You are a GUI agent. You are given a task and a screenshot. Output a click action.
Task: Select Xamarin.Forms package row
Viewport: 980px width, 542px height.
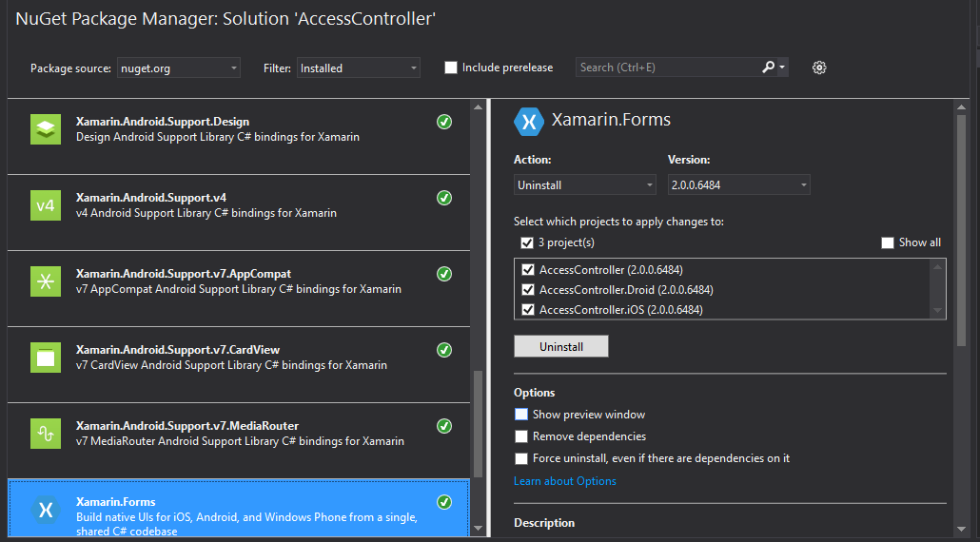click(238, 509)
